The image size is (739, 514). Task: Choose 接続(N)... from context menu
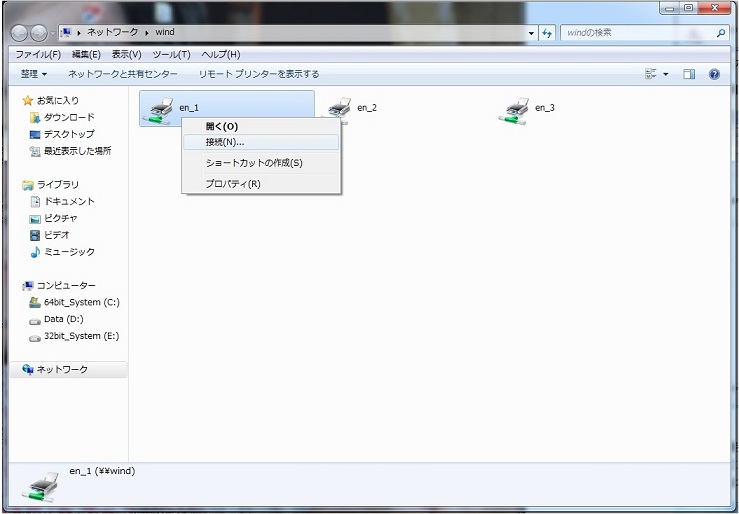261,142
